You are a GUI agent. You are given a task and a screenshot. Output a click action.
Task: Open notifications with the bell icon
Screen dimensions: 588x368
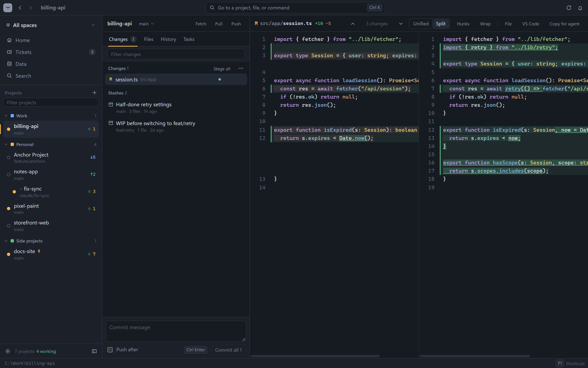click(580, 8)
